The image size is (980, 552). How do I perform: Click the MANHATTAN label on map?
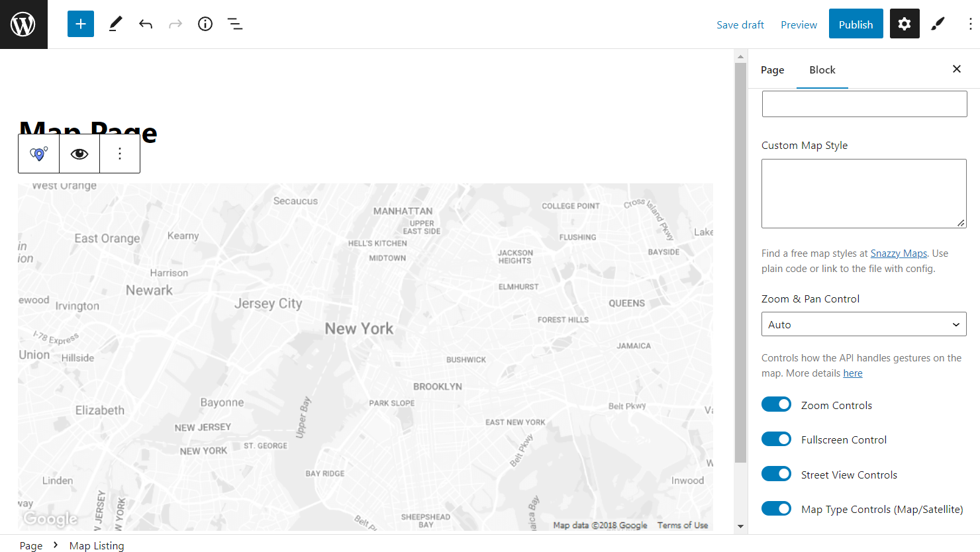pos(403,211)
